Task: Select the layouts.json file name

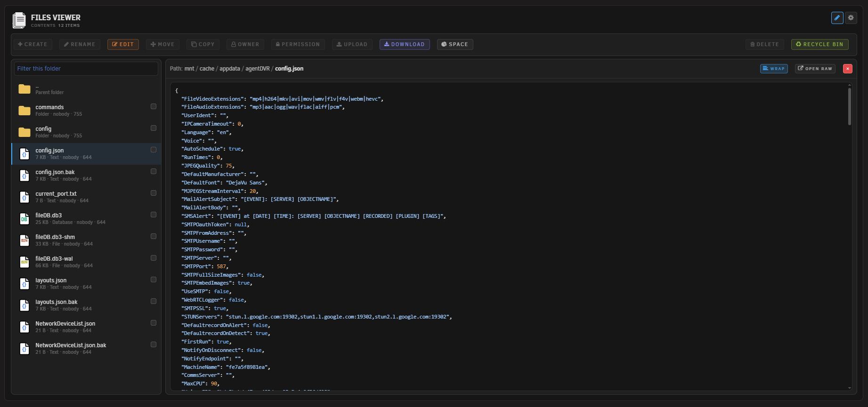Action: (51, 280)
